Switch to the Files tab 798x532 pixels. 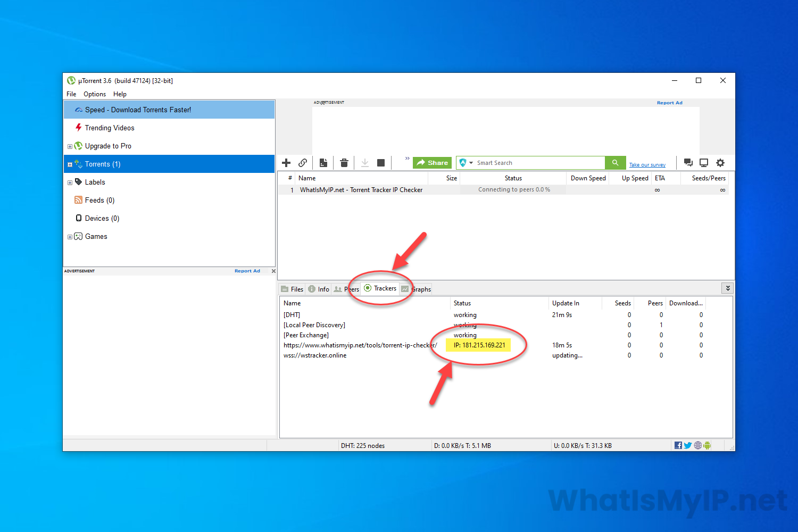click(292, 289)
